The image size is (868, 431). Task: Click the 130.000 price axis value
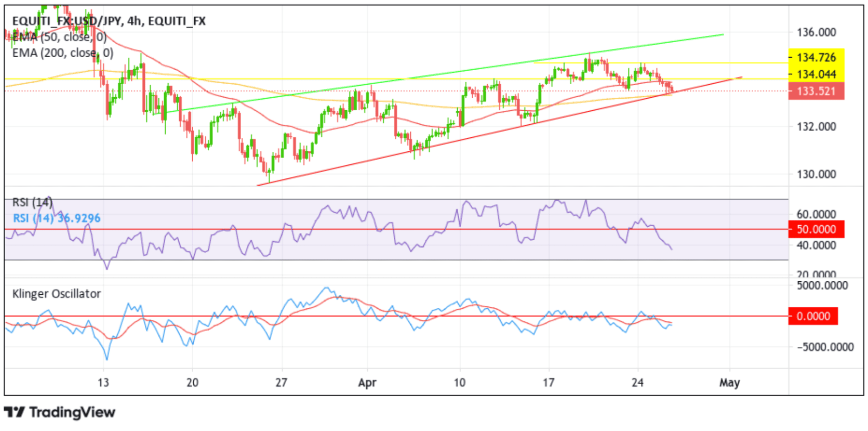click(x=817, y=174)
